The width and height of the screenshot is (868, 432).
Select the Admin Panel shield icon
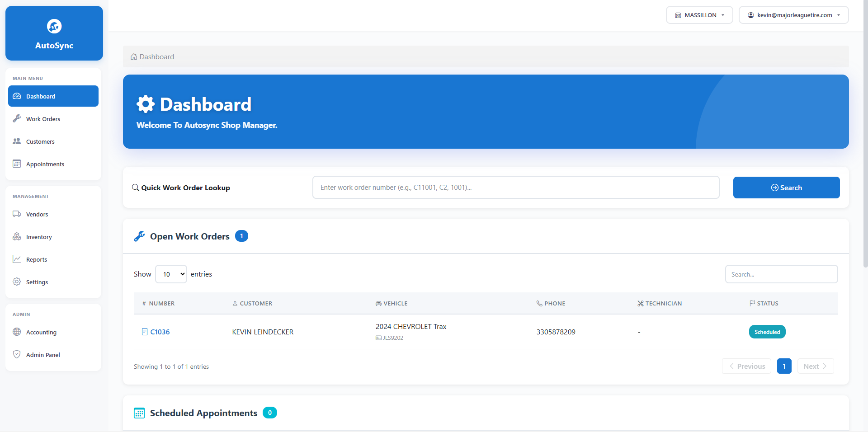coord(17,354)
